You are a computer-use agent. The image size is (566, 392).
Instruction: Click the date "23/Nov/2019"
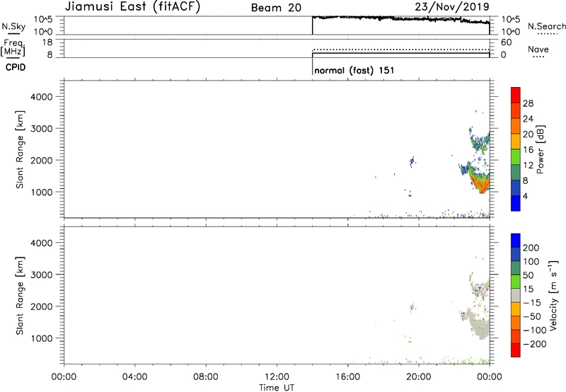tap(452, 6)
